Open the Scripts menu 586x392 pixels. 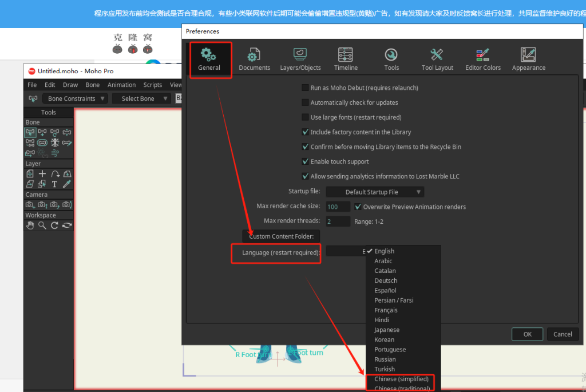tap(152, 85)
